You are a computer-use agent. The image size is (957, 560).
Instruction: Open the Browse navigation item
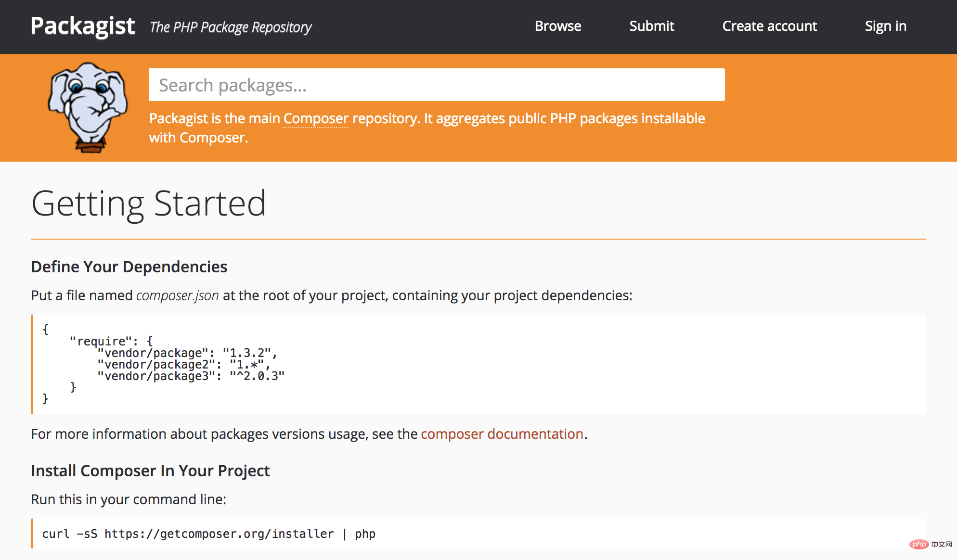pos(557,26)
